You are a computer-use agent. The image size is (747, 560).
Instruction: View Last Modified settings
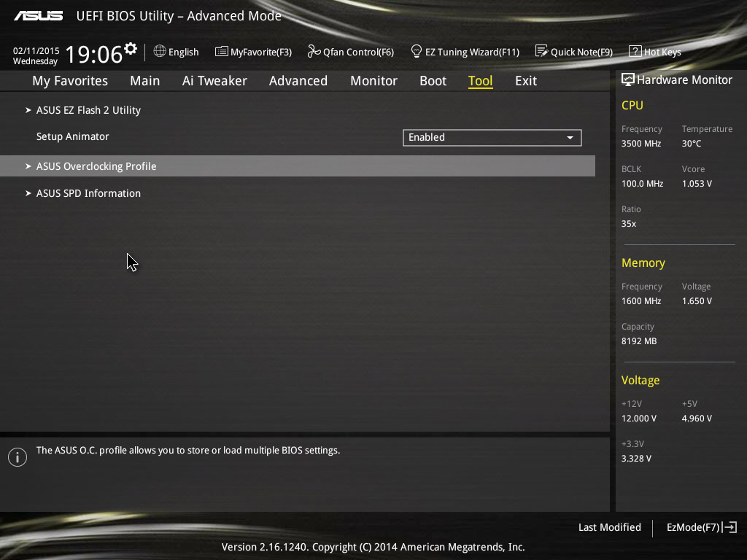coord(609,527)
